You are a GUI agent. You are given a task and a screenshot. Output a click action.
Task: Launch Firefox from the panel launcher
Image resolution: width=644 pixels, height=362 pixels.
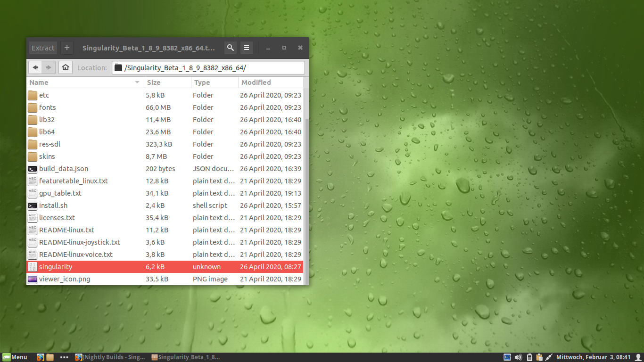point(41,357)
